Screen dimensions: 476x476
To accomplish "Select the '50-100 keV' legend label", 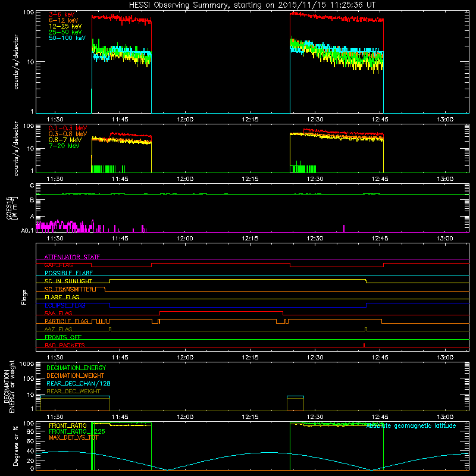I will pyautogui.click(x=67, y=38).
